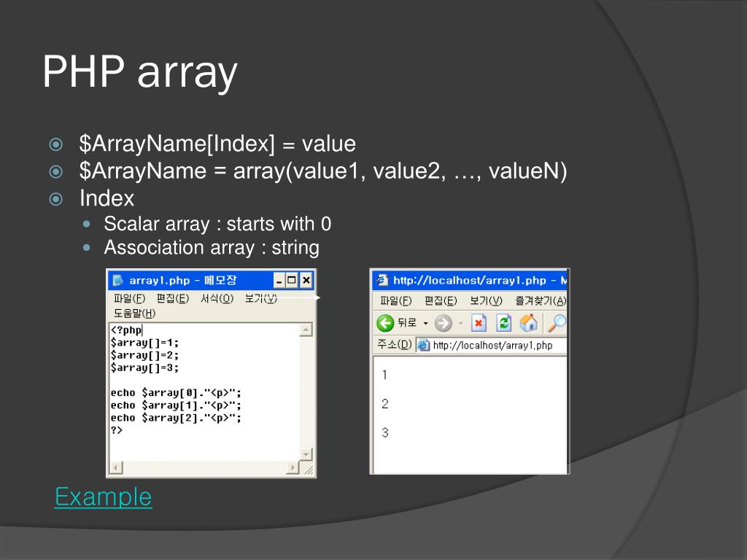
Task: Click the '$array[]=1;' code line
Action: [145, 343]
